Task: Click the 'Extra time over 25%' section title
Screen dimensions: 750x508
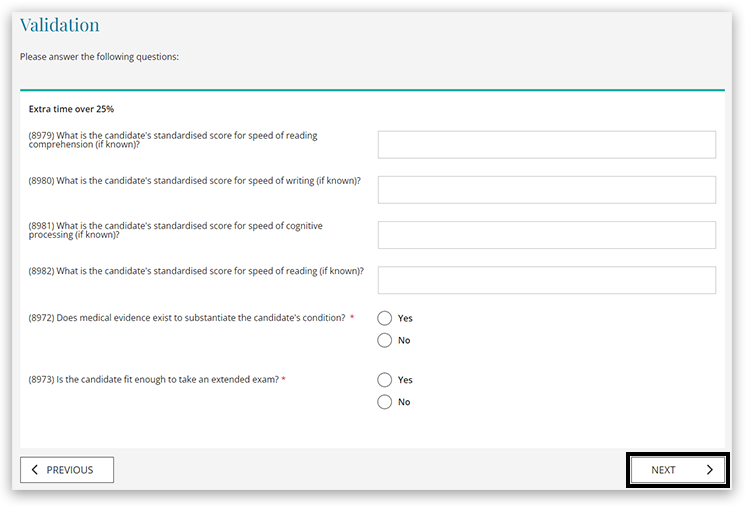Action: pyautogui.click(x=71, y=109)
